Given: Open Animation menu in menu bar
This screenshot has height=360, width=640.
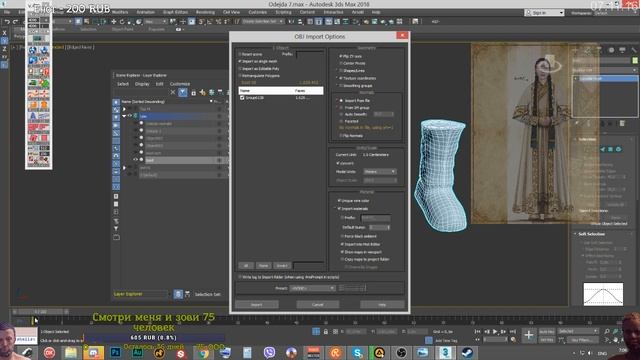Looking at the screenshot, I should point(146,12).
